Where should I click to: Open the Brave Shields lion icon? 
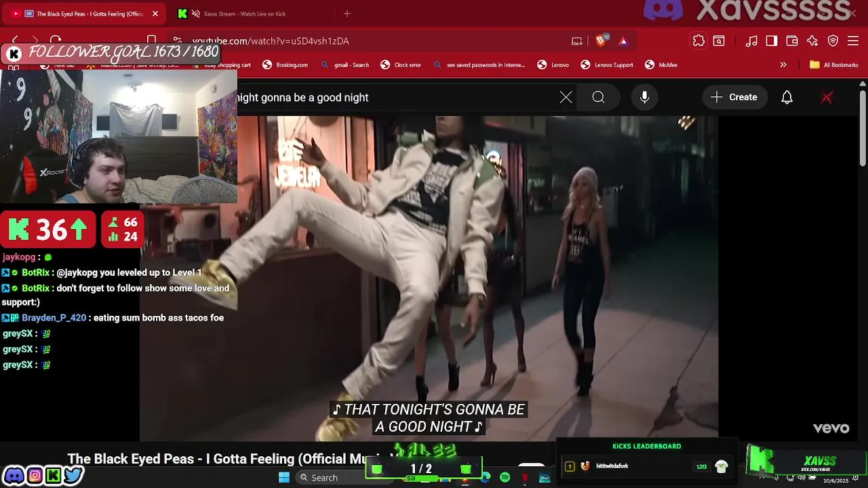[x=601, y=41]
